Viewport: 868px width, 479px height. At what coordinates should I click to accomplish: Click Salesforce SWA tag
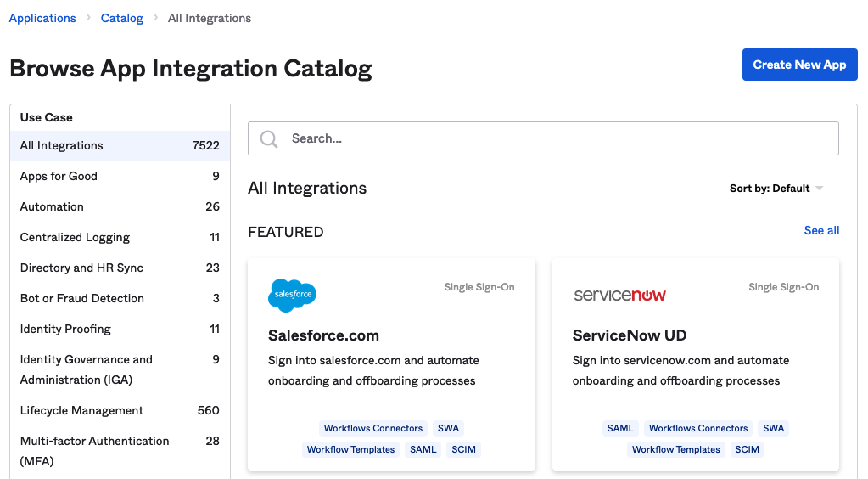pyautogui.click(x=448, y=429)
